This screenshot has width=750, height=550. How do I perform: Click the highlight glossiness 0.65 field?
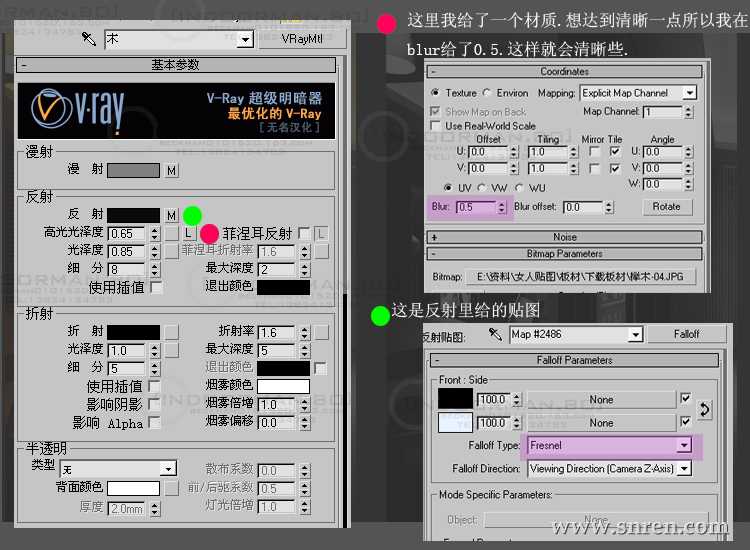[127, 233]
